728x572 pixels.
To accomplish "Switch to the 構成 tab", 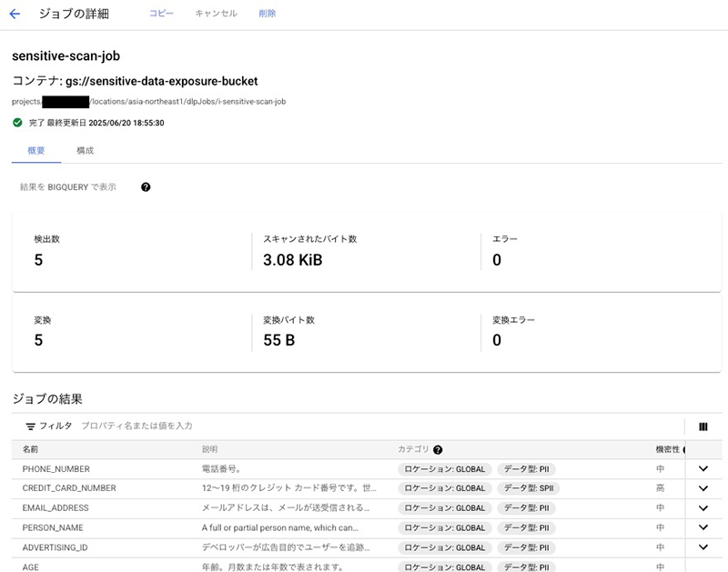I will coord(85,150).
